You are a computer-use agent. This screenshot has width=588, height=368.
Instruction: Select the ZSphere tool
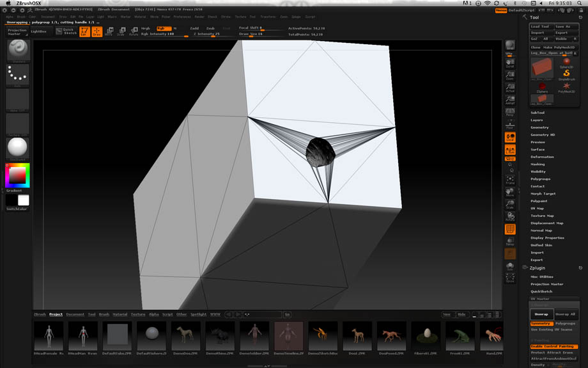pos(542,88)
